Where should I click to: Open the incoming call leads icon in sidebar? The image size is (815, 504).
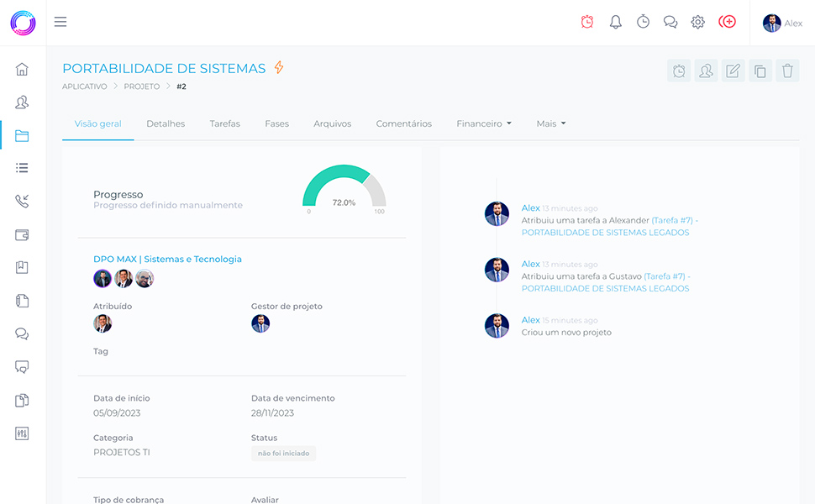pos(22,201)
